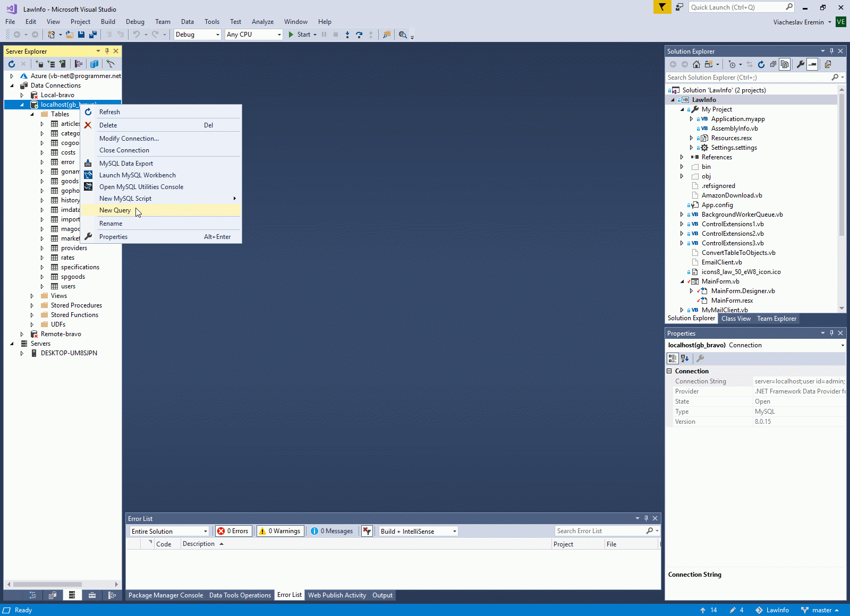Switch Properties to Categorized view
850x616 pixels.
tap(673, 358)
